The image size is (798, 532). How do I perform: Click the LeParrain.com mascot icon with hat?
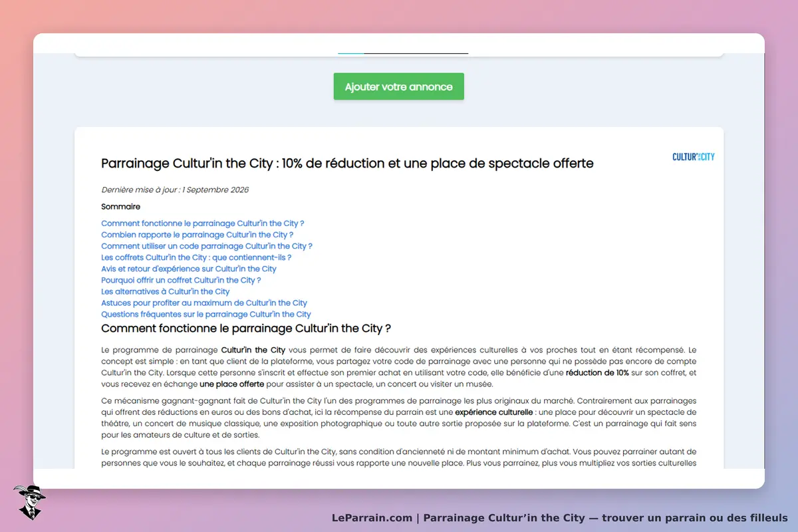pos(29,502)
